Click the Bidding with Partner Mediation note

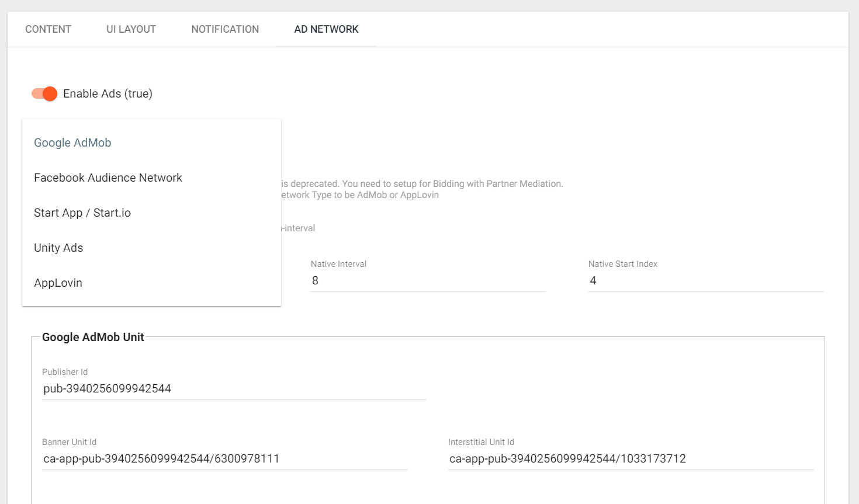tap(422, 184)
